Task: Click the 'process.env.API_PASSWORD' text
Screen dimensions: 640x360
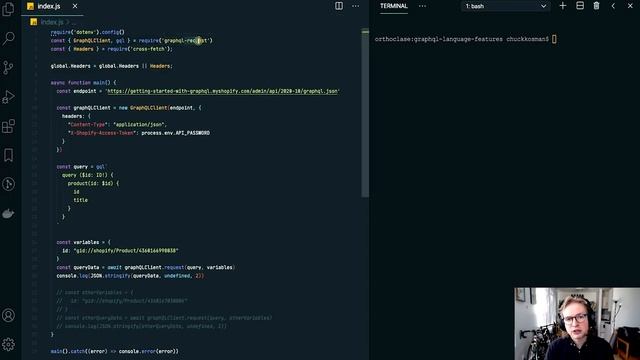Action: [176, 133]
